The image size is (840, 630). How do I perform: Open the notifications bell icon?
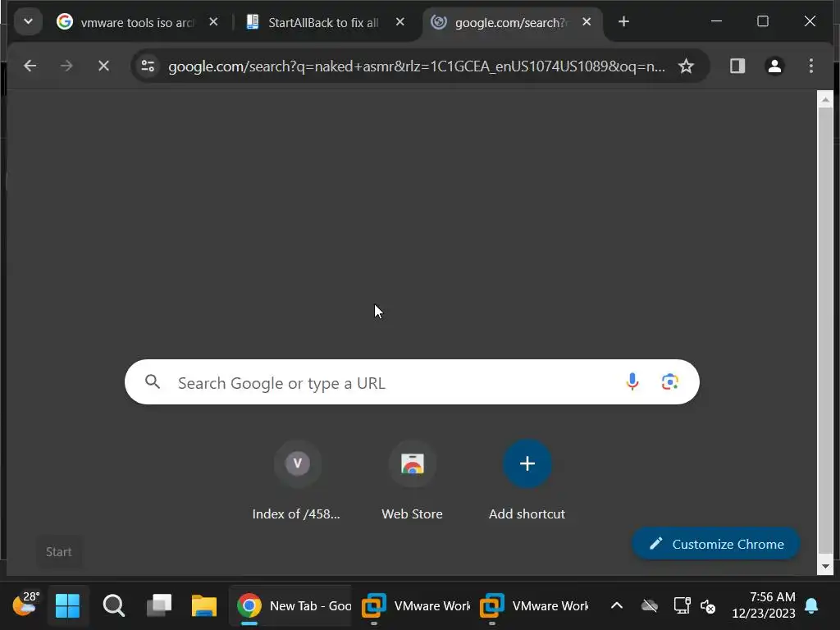point(811,606)
